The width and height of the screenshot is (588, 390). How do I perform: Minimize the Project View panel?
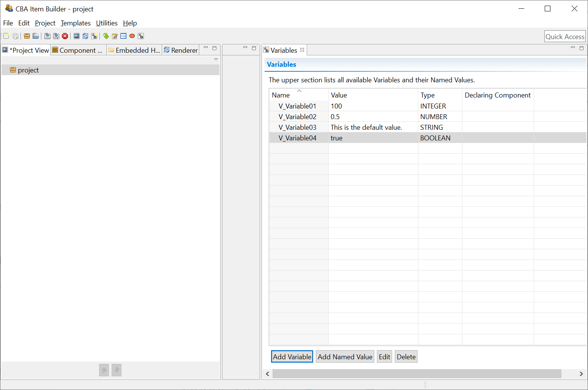(206, 48)
